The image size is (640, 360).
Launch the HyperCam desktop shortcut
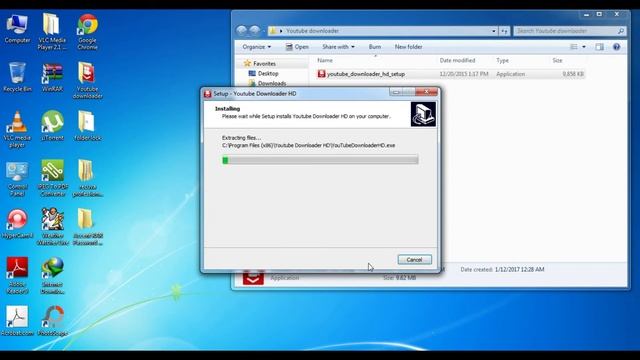tap(17, 224)
